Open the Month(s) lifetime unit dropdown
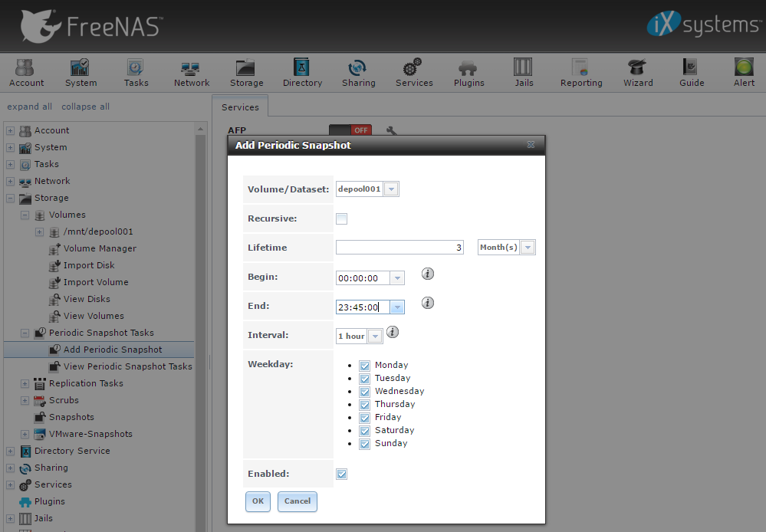Viewport: 766px width, 532px height. tap(527, 248)
